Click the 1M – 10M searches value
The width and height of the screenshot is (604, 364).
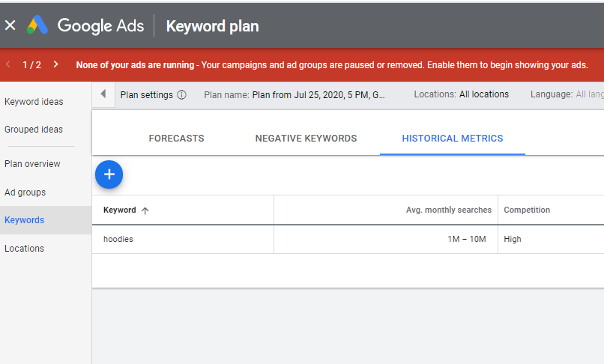pyautogui.click(x=466, y=239)
